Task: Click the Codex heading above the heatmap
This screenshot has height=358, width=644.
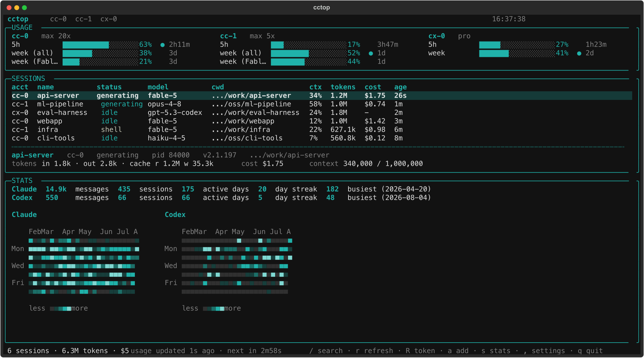Action: pyautogui.click(x=175, y=215)
